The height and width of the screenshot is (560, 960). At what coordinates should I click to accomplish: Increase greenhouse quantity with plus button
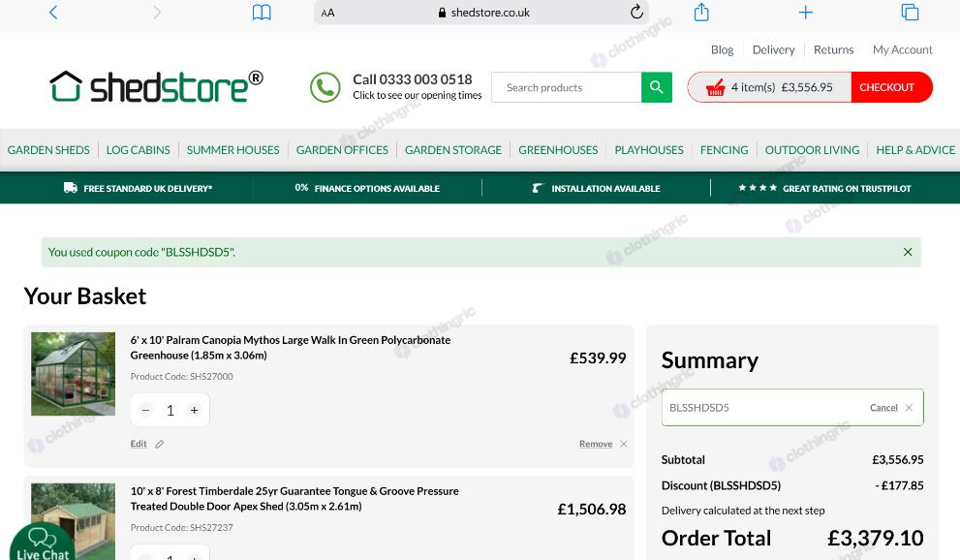click(194, 411)
